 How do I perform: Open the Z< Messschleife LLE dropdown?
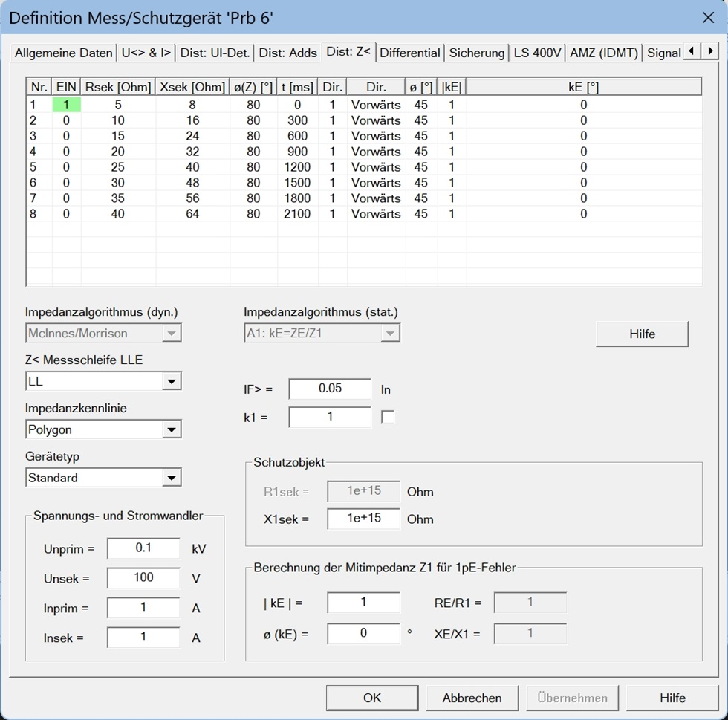(172, 382)
